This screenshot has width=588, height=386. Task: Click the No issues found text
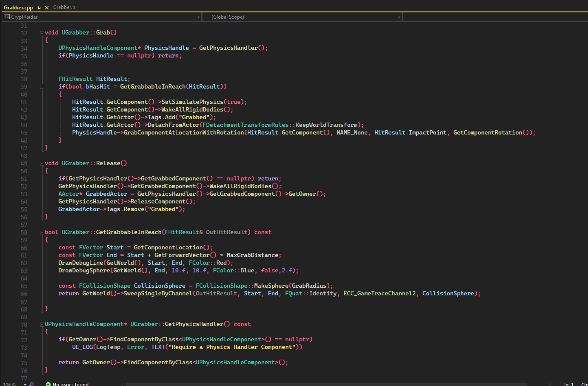pos(71,384)
